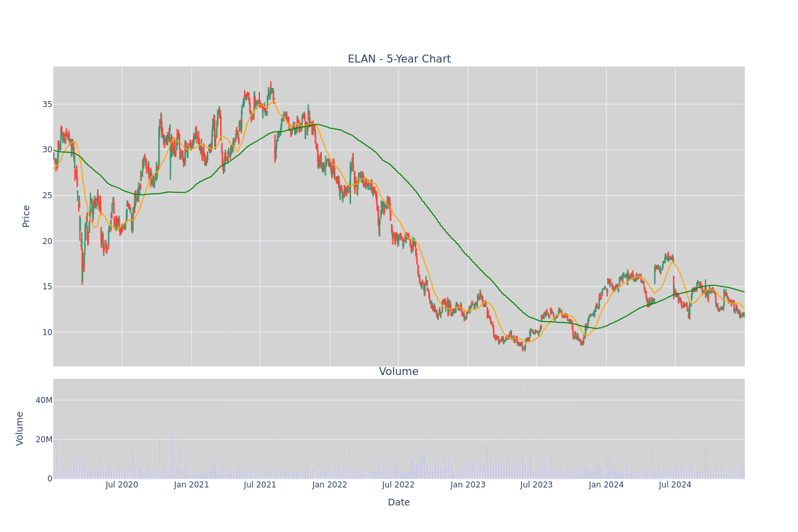This screenshot has height=532, width=798.
Task: Click the price tick label "30"
Action: tap(47, 150)
